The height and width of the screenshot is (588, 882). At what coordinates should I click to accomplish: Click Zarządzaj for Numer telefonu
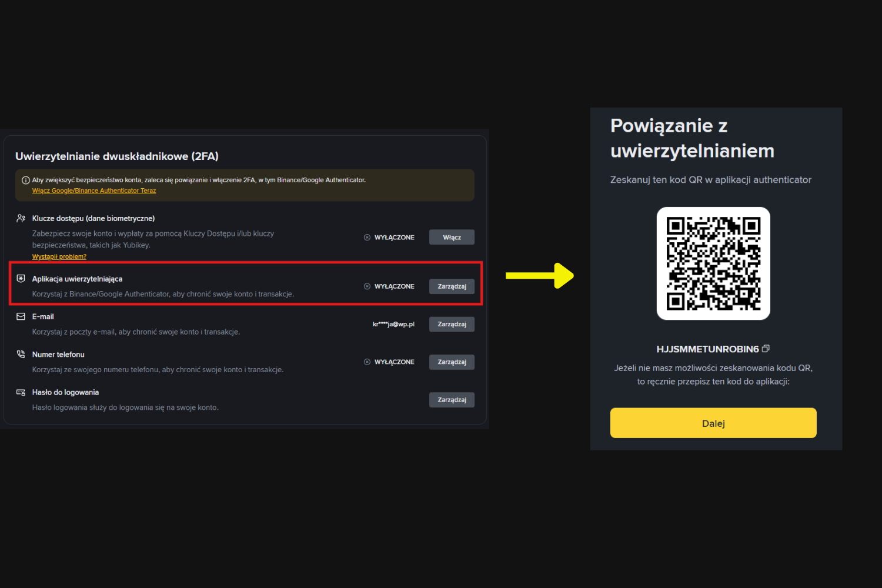tap(452, 362)
